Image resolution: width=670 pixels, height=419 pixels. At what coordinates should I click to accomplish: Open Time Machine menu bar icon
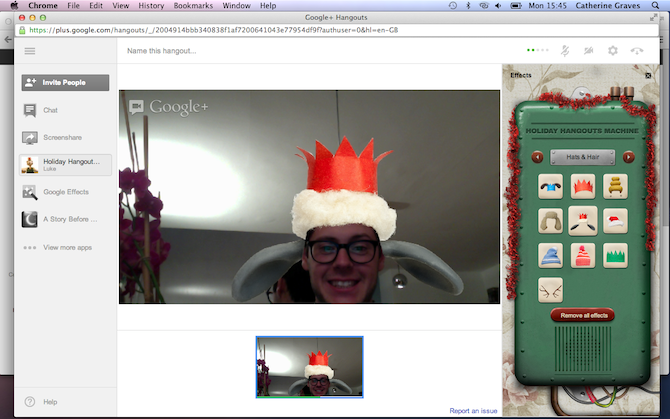click(453, 6)
